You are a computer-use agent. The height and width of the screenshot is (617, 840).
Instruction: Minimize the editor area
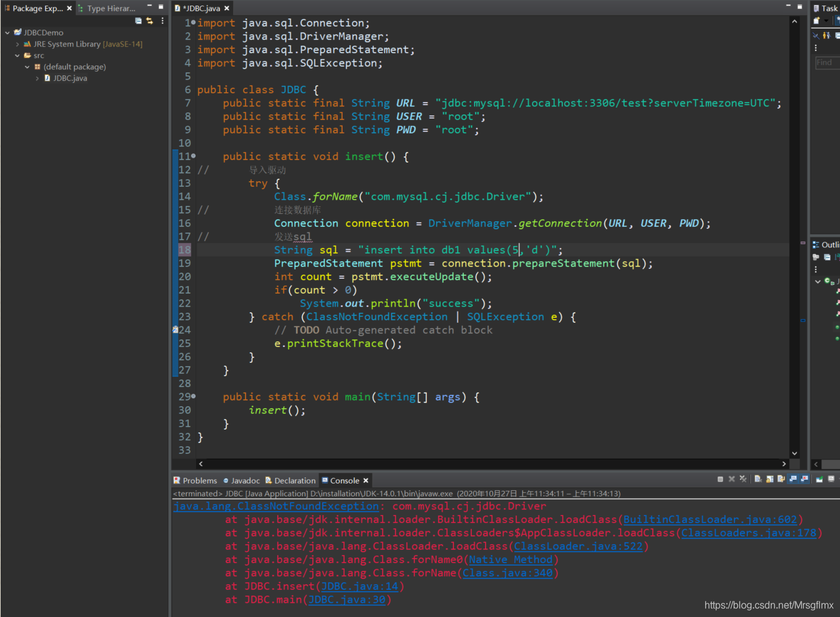coord(788,6)
